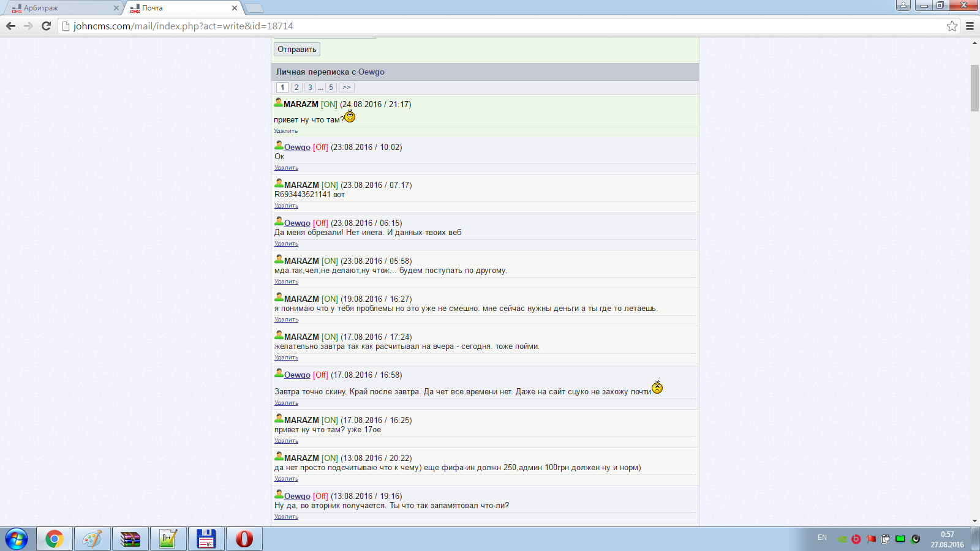Click the NVIDIA tray icon
The width and height of the screenshot is (980, 551).
click(x=842, y=539)
